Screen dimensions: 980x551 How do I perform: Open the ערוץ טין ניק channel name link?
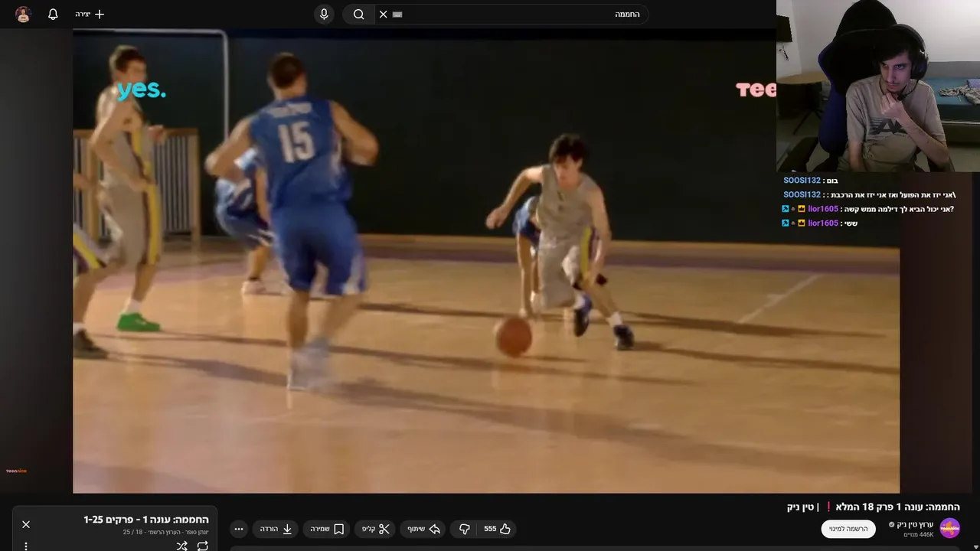click(914, 524)
